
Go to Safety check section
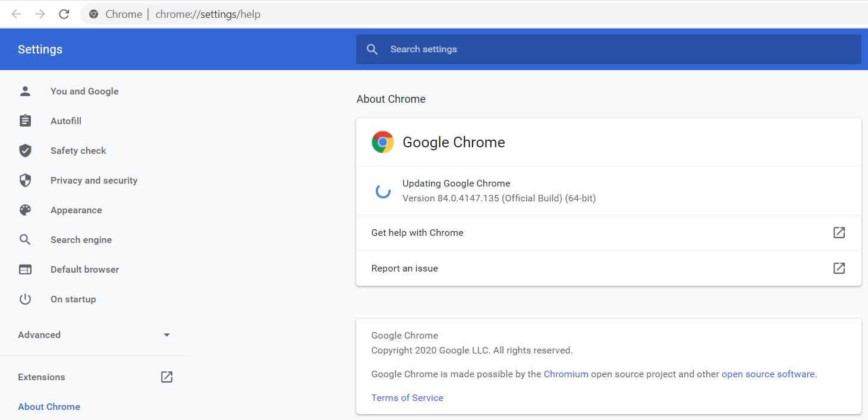coord(78,150)
